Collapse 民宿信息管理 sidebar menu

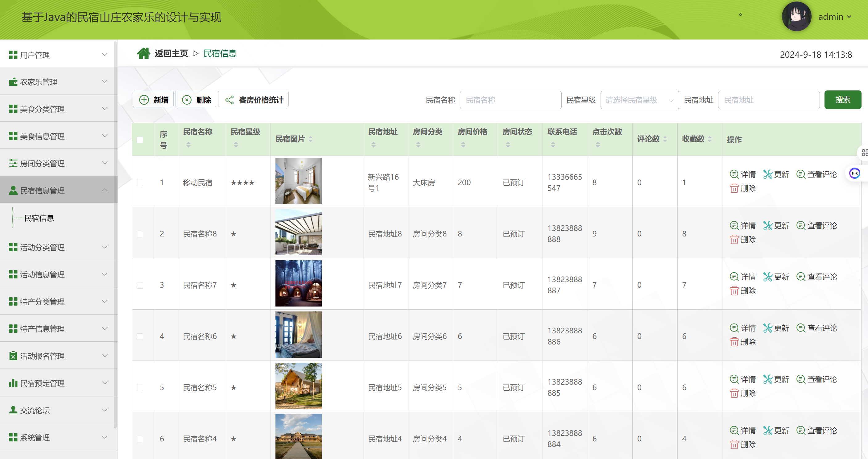58,190
